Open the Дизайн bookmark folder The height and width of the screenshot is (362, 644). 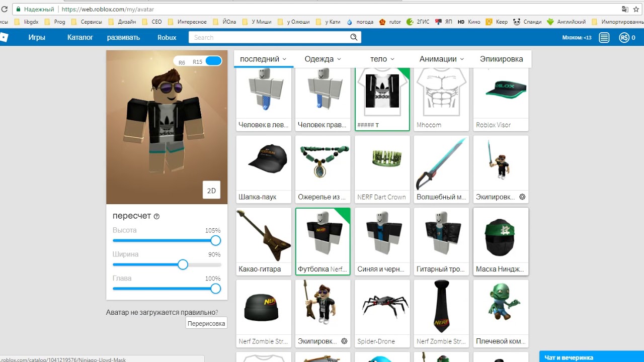[x=121, y=22]
